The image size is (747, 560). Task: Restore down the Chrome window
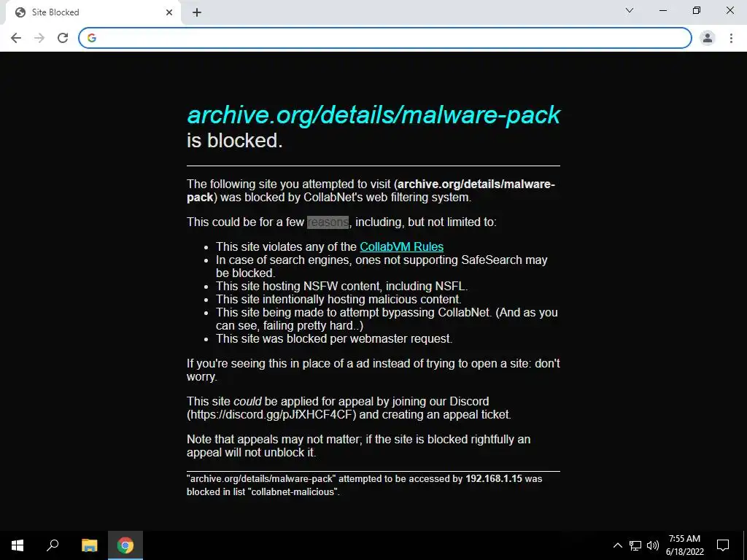coord(697,10)
